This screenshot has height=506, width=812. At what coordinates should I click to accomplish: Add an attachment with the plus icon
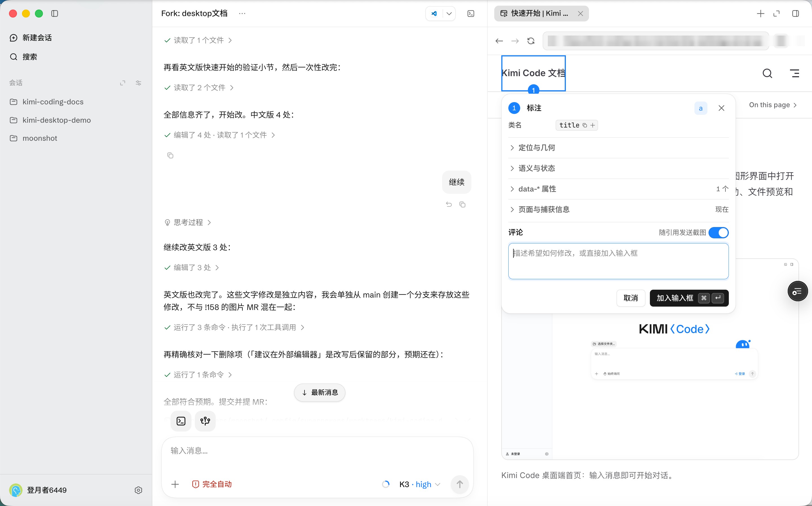click(x=175, y=484)
